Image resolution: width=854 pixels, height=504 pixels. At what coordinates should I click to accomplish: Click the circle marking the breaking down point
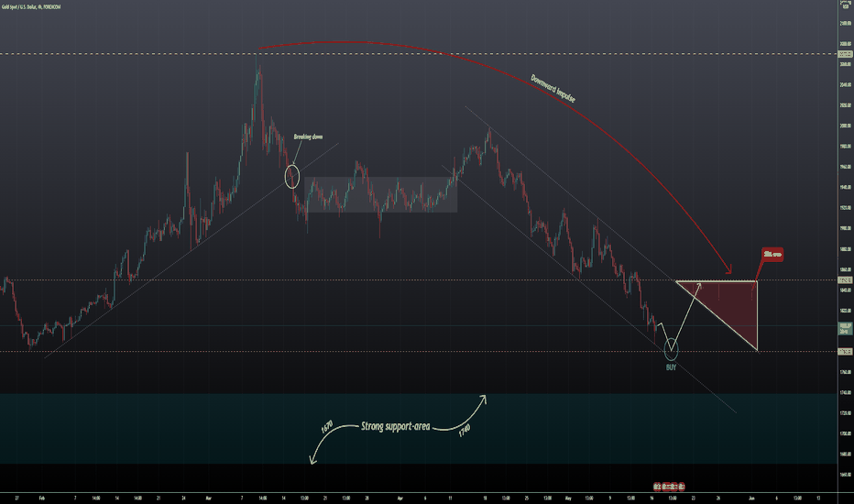tap(292, 177)
